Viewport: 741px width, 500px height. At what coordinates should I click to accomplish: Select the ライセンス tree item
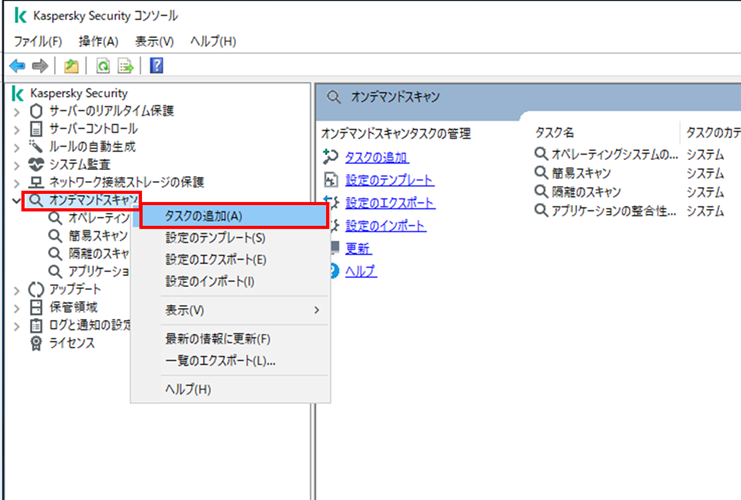point(72,343)
